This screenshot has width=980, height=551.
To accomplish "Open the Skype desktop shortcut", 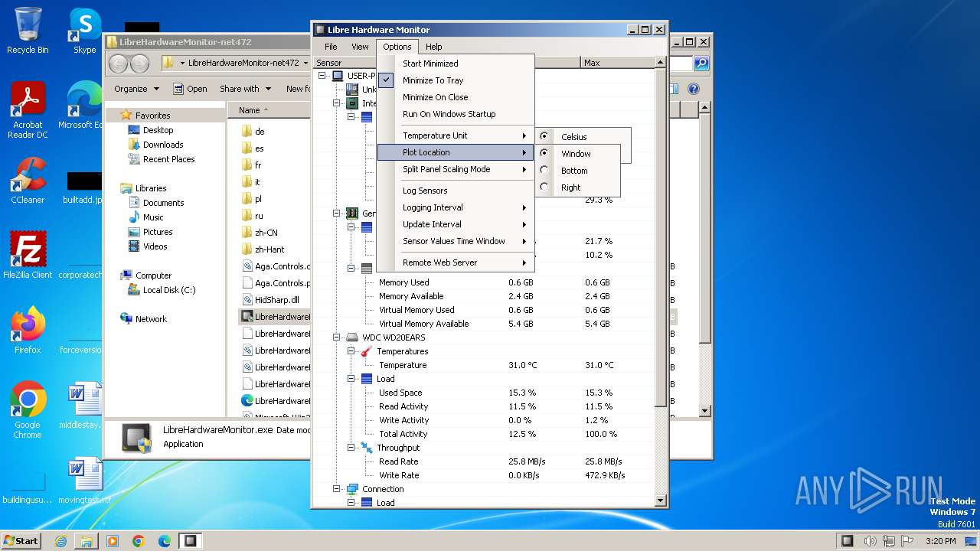I will point(84,31).
